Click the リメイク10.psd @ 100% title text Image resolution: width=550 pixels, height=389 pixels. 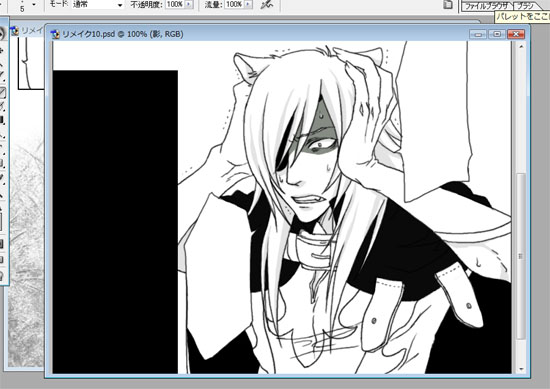point(122,34)
